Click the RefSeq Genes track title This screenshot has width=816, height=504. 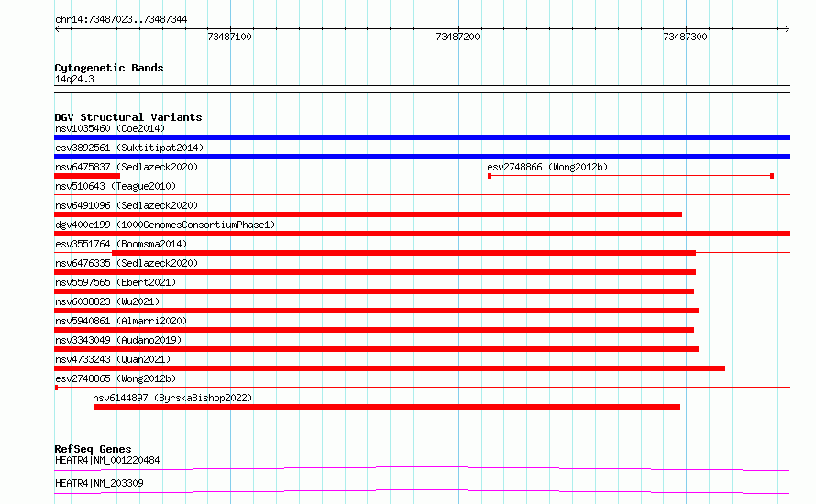[x=93, y=449]
